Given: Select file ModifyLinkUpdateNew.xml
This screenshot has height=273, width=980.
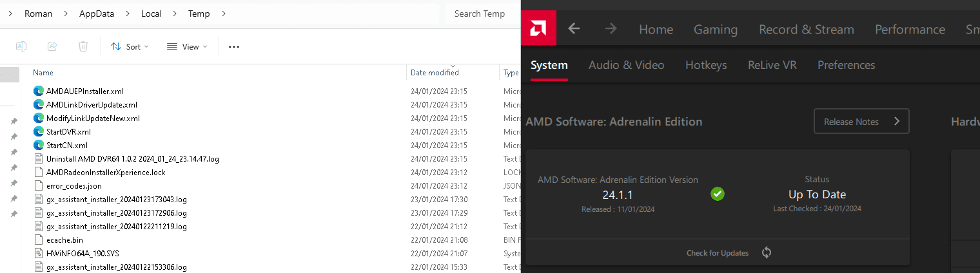Looking at the screenshot, I should 93,118.
